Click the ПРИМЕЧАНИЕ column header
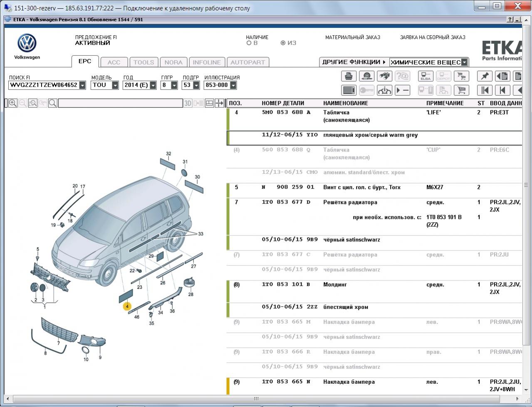 point(445,103)
